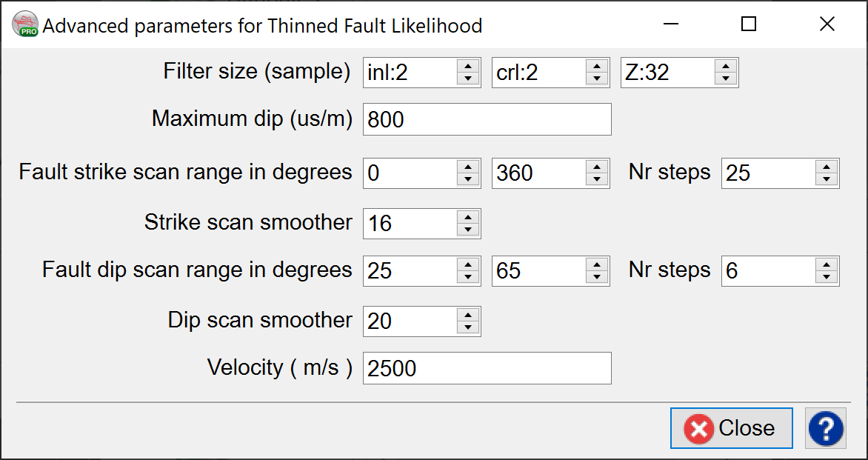Increase fault strike scan start value
Viewport: 868px width, 460px height.
467,167
